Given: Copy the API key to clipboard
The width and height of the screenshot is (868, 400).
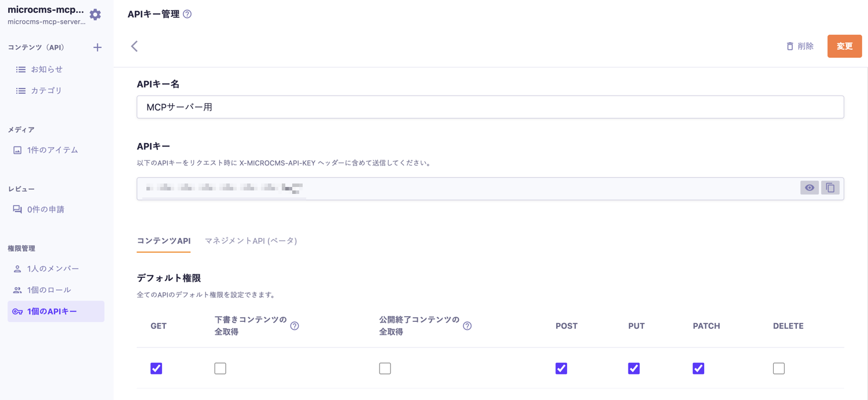Looking at the screenshot, I should tap(830, 188).
